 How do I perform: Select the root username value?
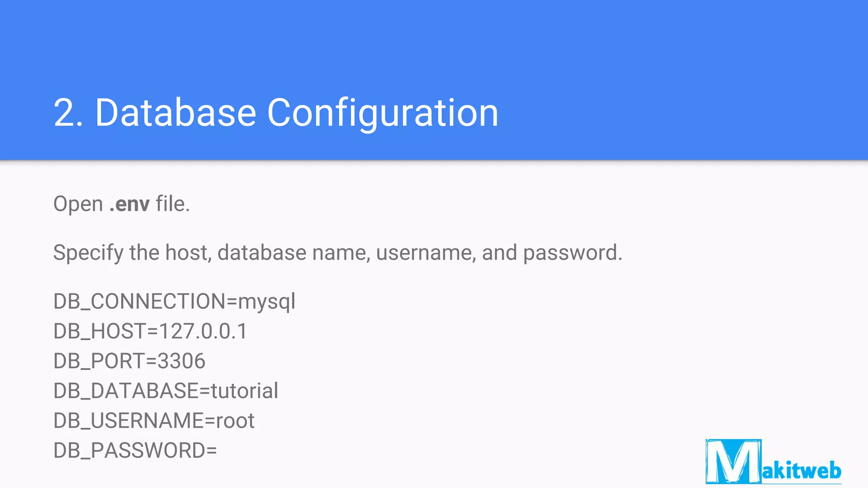(x=235, y=421)
